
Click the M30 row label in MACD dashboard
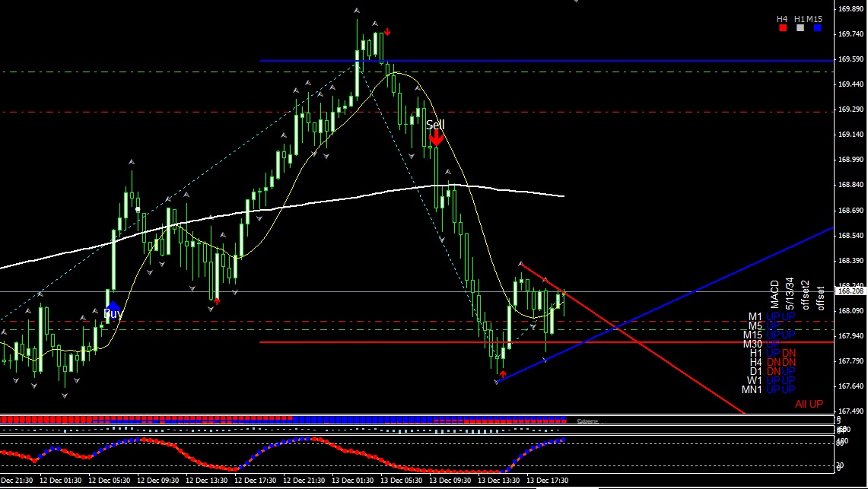pyautogui.click(x=752, y=344)
